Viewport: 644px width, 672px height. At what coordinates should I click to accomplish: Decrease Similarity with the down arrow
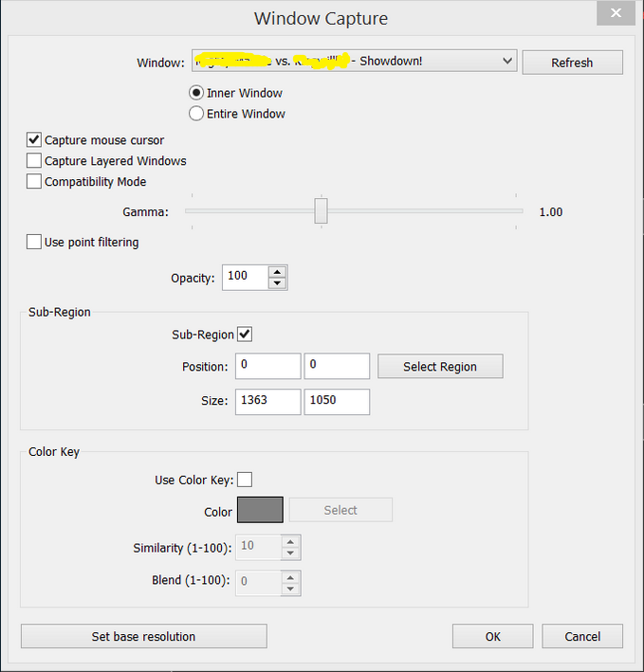(x=290, y=553)
